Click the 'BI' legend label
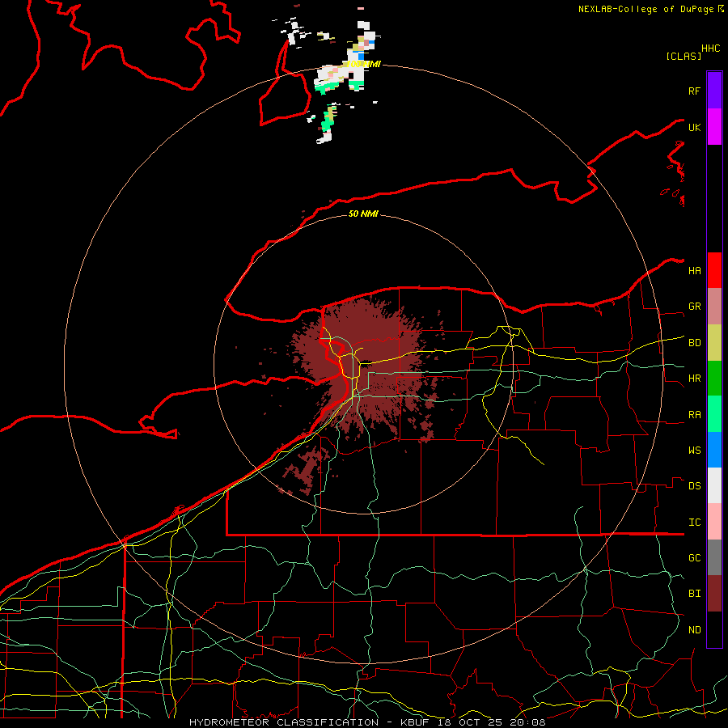 click(694, 594)
